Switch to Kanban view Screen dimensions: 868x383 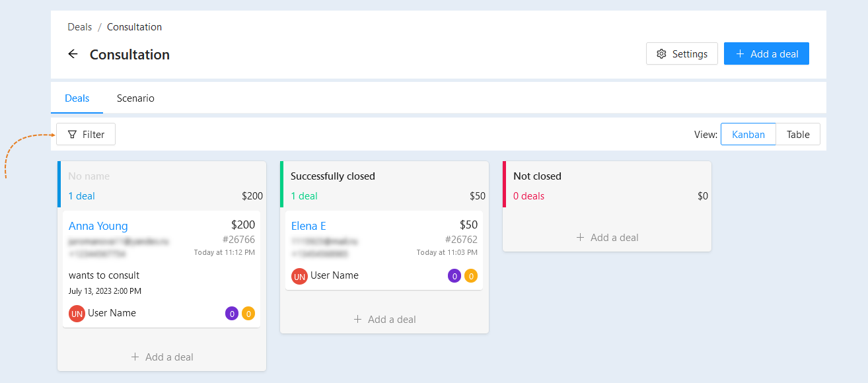[x=748, y=135]
